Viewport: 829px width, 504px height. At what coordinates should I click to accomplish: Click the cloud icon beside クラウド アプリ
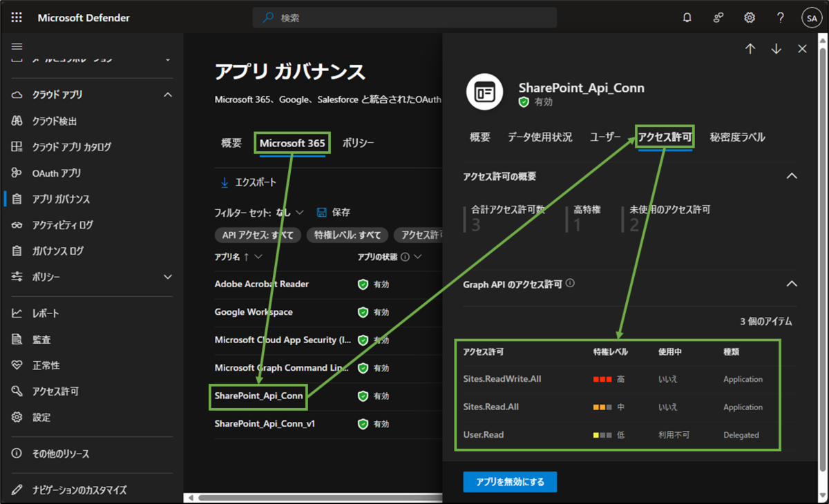(x=17, y=95)
